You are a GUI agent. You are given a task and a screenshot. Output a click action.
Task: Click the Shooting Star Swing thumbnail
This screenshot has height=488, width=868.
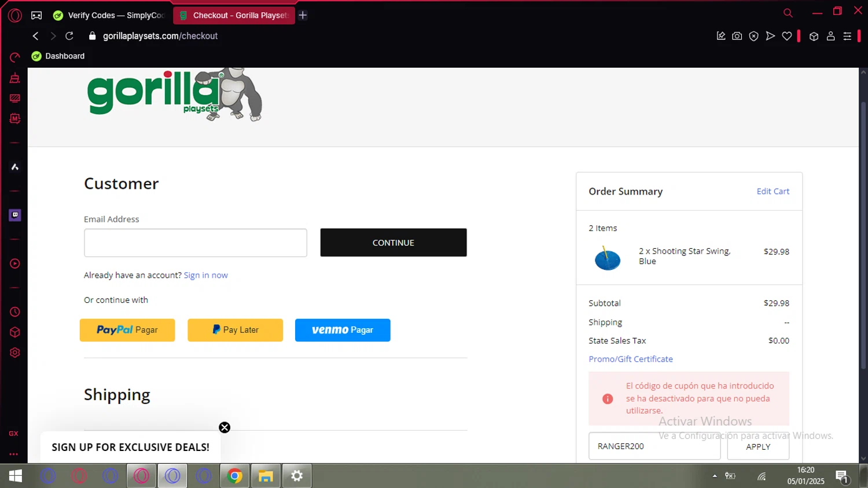coord(608,258)
